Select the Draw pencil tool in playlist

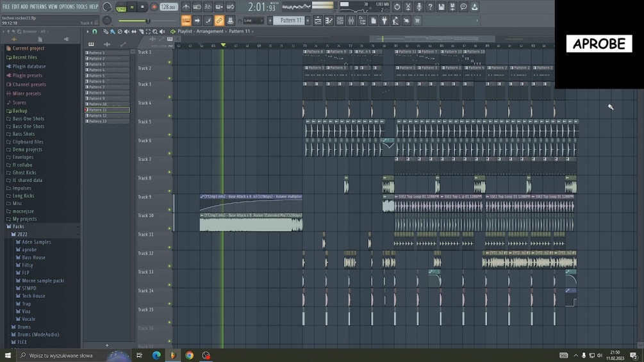[106, 31]
